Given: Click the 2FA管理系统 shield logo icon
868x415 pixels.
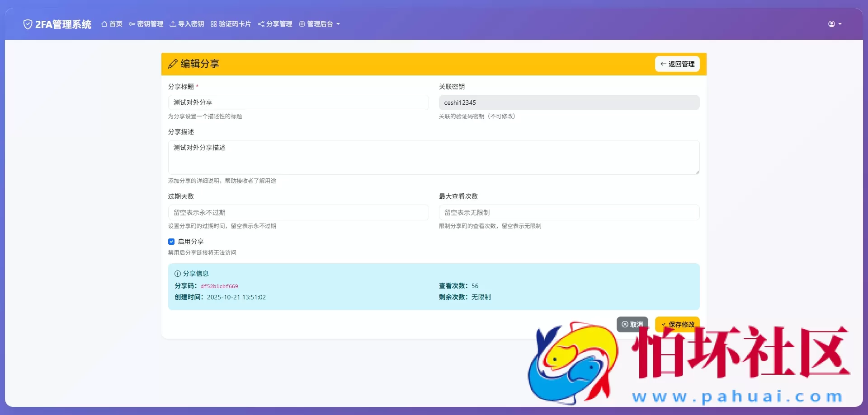Looking at the screenshot, I should point(28,24).
